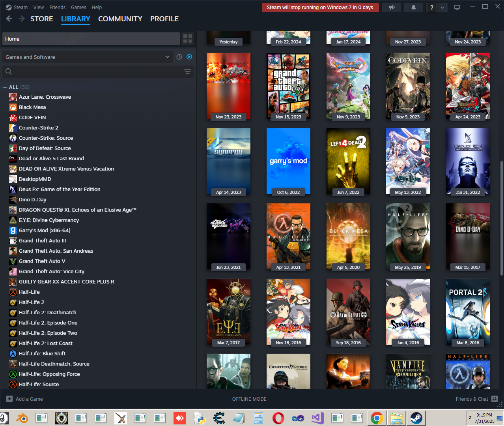The height and width of the screenshot is (426, 504).
Task: Enter Big Picture mode via monitor icon
Action: (457, 8)
